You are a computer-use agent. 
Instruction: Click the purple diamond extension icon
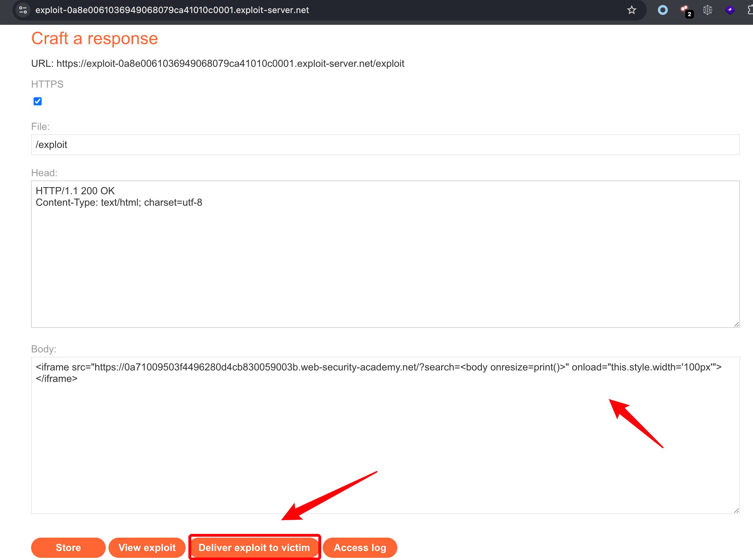[730, 10]
